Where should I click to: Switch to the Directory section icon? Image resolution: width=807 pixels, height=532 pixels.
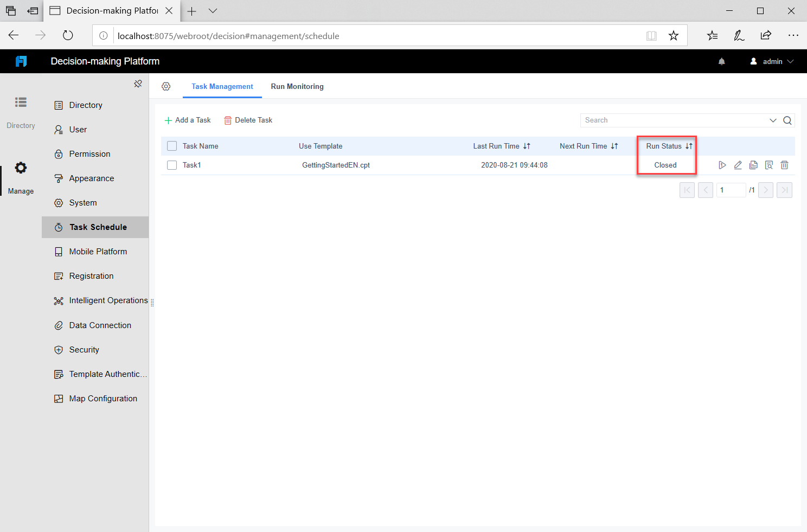point(21,102)
